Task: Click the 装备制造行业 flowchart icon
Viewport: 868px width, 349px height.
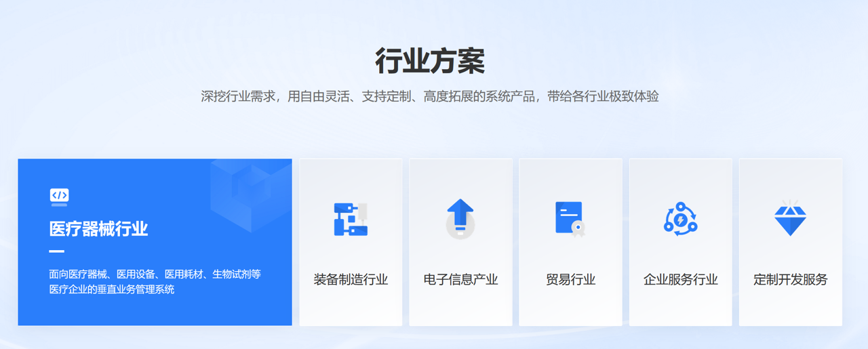Action: (351, 219)
